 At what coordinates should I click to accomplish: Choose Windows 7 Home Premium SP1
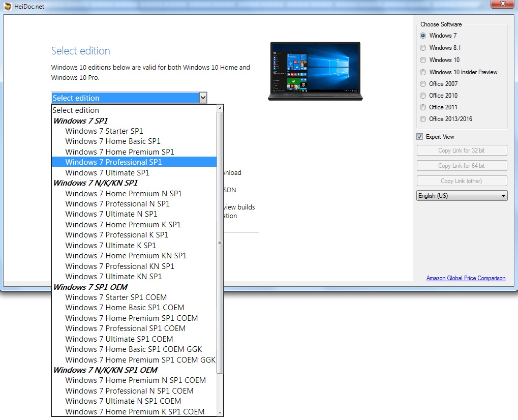click(x=134, y=152)
